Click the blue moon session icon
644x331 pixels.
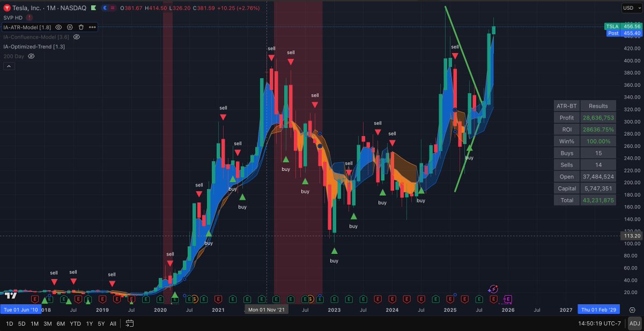[x=105, y=8]
